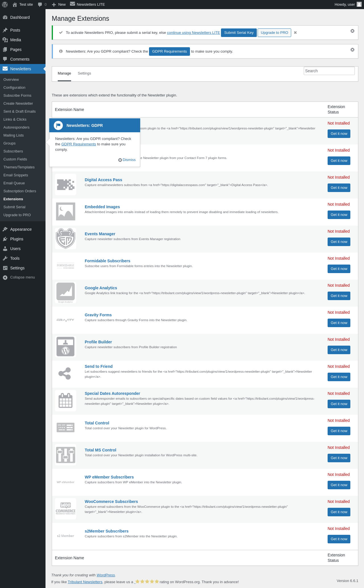The width and height of the screenshot is (364, 588).
Task: Click the Submit Serial Key button
Action: pos(239,33)
